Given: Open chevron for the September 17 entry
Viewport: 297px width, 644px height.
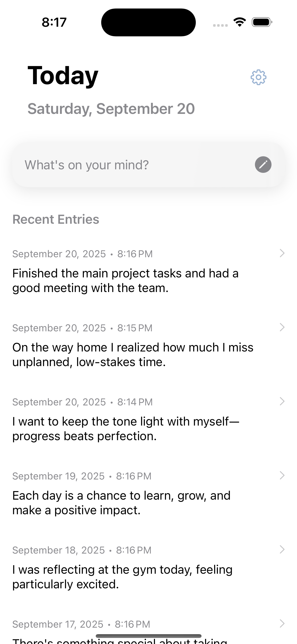Looking at the screenshot, I should (282, 624).
